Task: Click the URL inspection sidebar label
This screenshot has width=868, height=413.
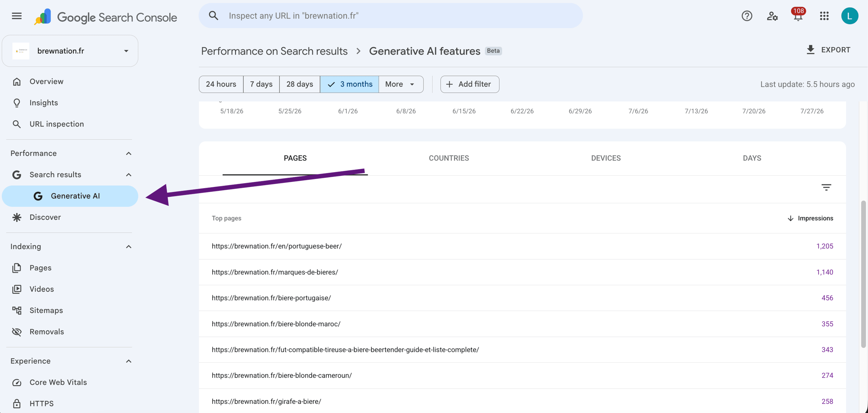Action: pyautogui.click(x=57, y=124)
